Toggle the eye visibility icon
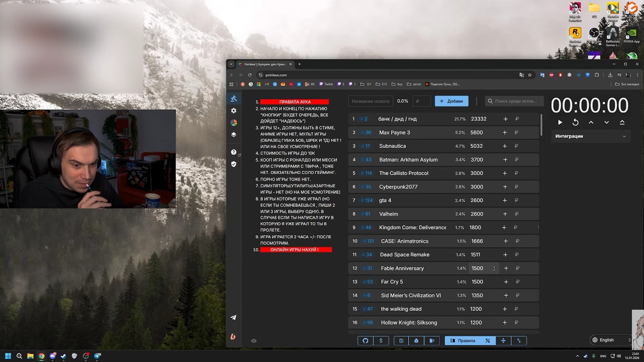Screen dimensions: 644x362 [254, 341]
